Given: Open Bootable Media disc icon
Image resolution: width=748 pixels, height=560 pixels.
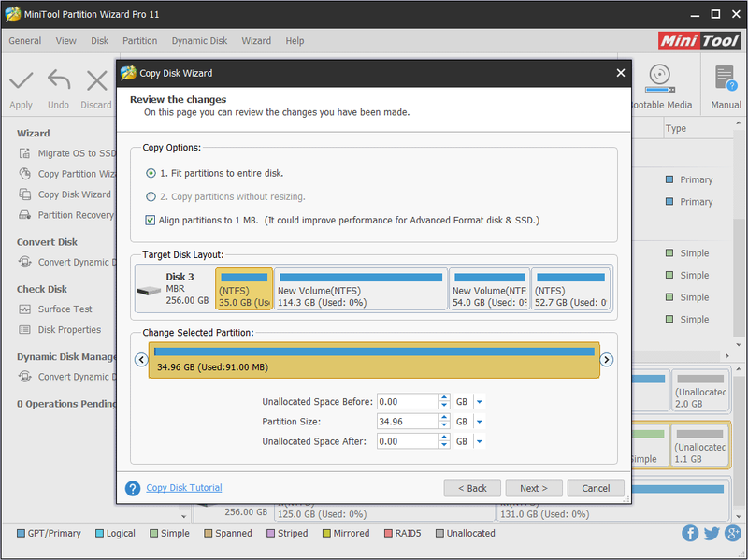Looking at the screenshot, I should click(660, 79).
